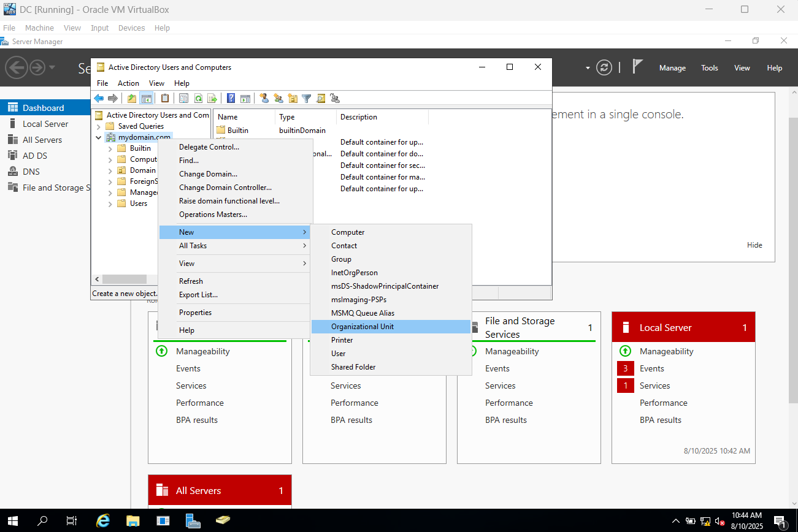Click the taskbar clock showing 10:44 AM
Image resolution: width=798 pixels, height=532 pixels.
(747, 521)
